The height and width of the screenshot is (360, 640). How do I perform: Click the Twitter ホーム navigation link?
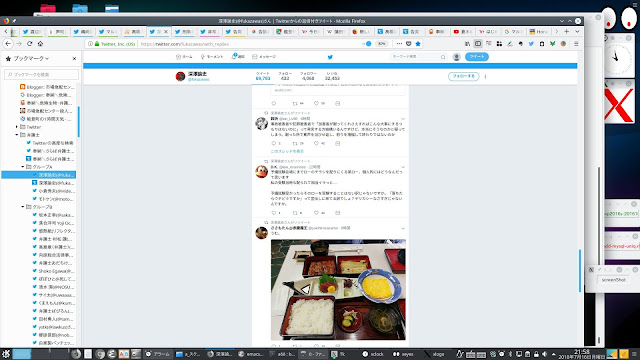[x=184, y=57]
